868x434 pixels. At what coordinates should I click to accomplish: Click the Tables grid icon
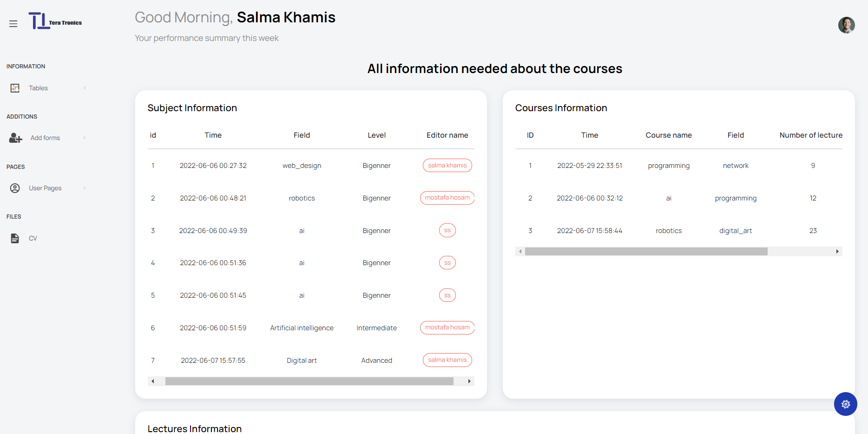click(x=15, y=88)
